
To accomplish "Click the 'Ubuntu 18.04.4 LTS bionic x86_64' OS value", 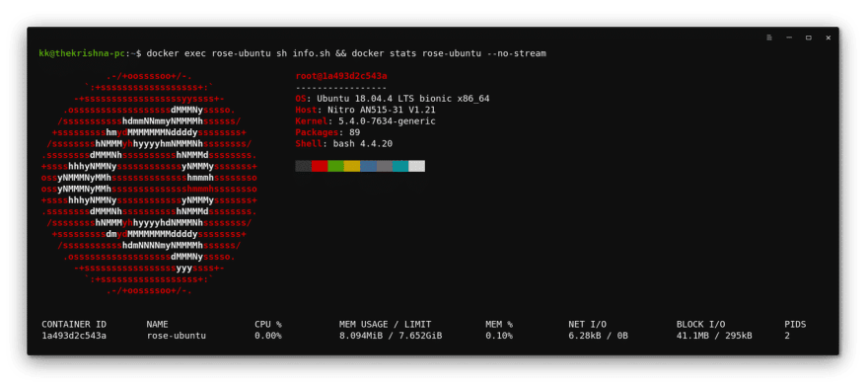I will coord(403,99).
